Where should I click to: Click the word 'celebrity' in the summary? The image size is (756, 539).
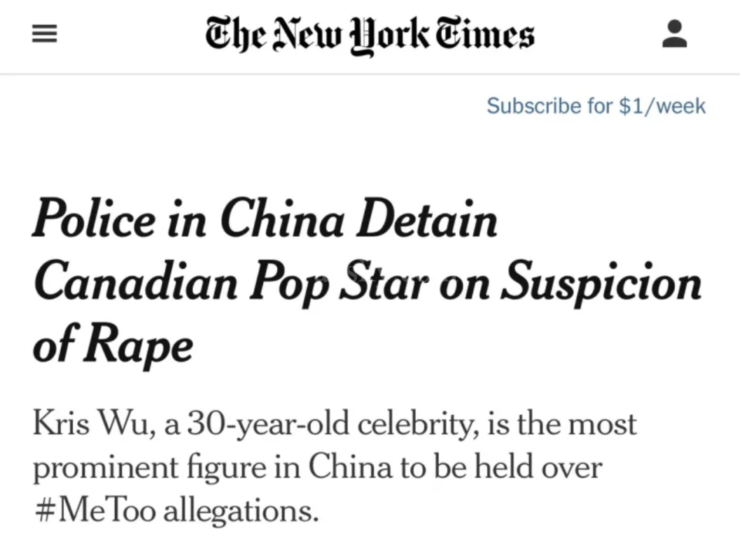pos(407,424)
